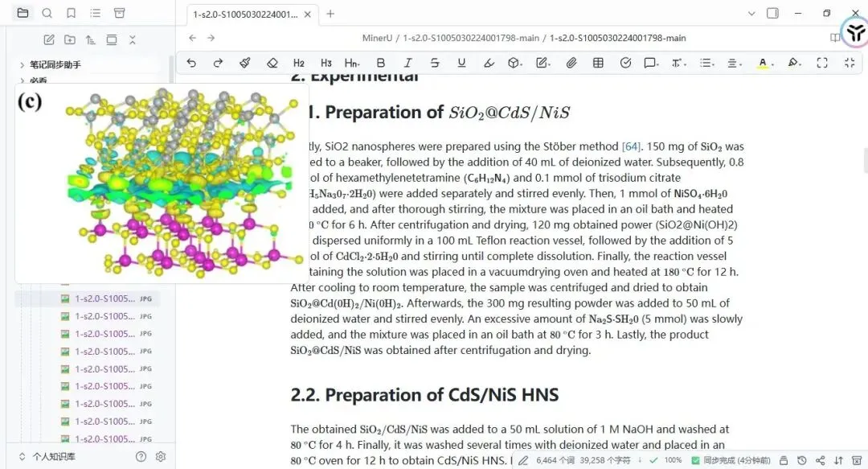Add a new folder in file tree
This screenshot has height=469, width=868.
tap(70, 39)
